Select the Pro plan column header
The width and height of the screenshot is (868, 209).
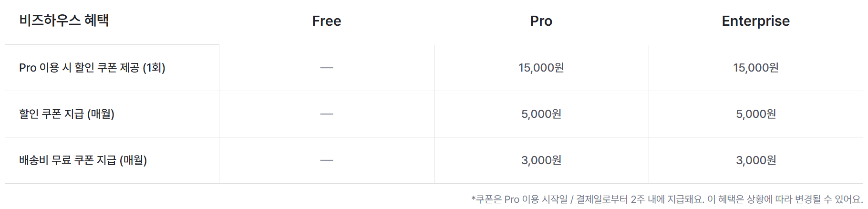[x=541, y=21]
